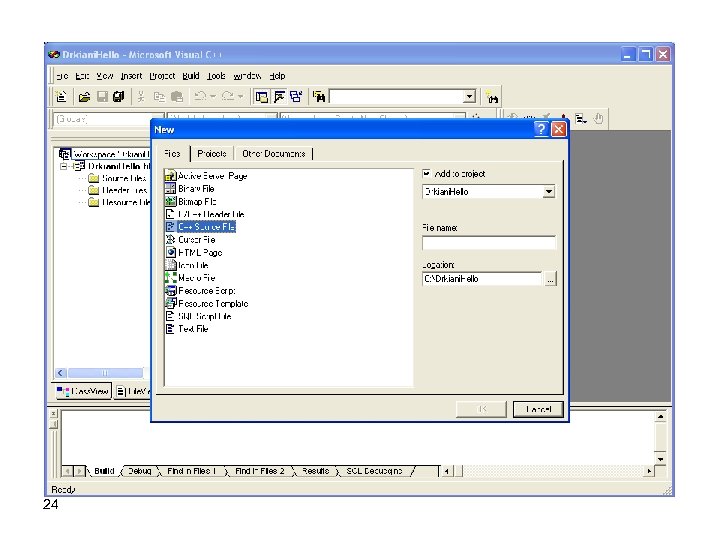The width and height of the screenshot is (720, 540).
Task: Click the location browse ellipsis button
Action: [550, 279]
